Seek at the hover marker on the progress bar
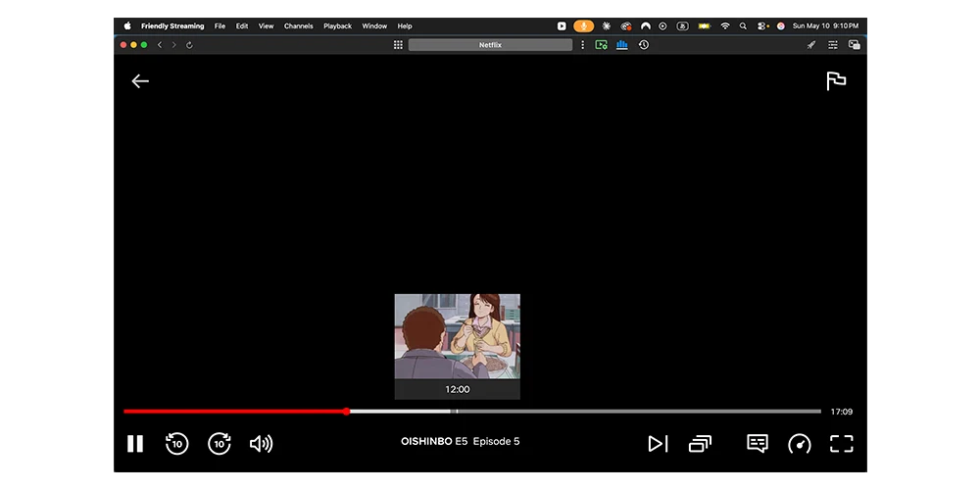 click(457, 412)
